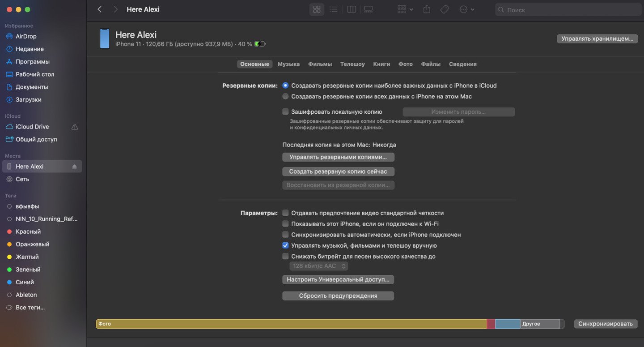The image size is (644, 347).
Task: Click the iCloud Drive warning triangle
Action: (75, 127)
